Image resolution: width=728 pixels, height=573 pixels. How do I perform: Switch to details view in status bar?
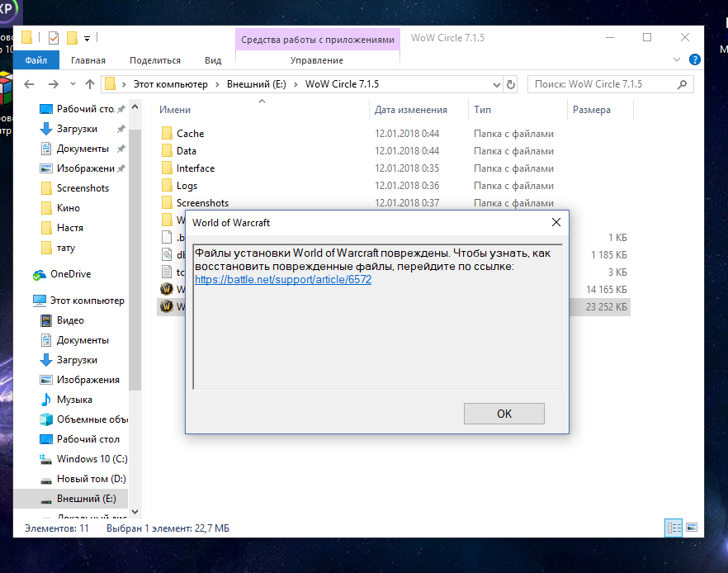(x=674, y=527)
